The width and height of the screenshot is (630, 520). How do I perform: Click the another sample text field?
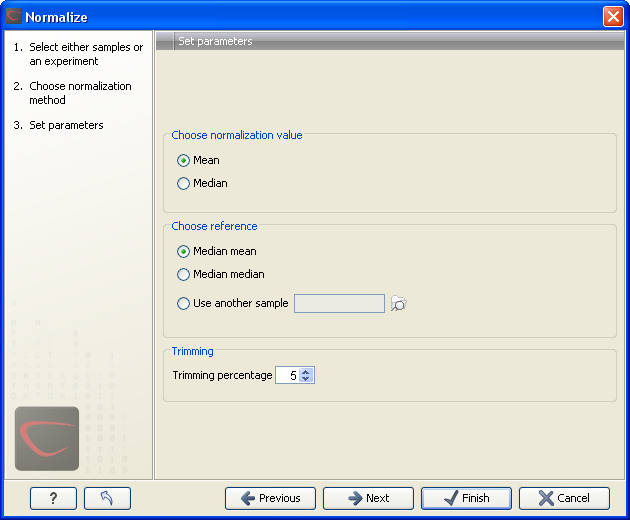pos(339,303)
